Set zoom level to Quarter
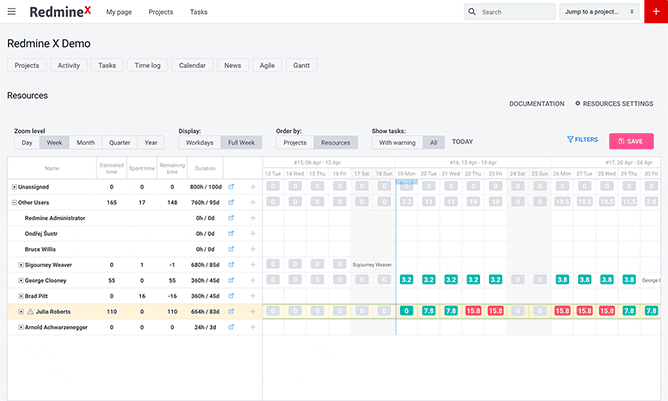Screen dimensions: 668x401 pyautogui.click(x=120, y=142)
